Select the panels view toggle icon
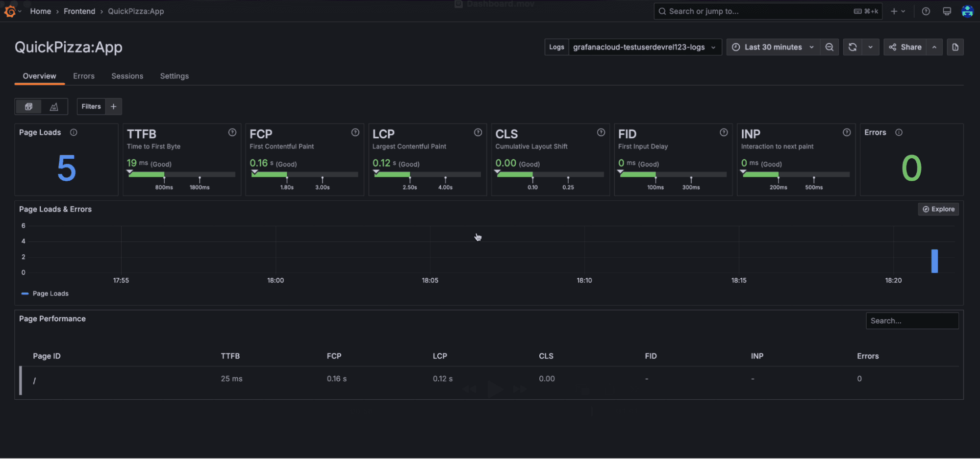The width and height of the screenshot is (980, 459). tap(28, 106)
